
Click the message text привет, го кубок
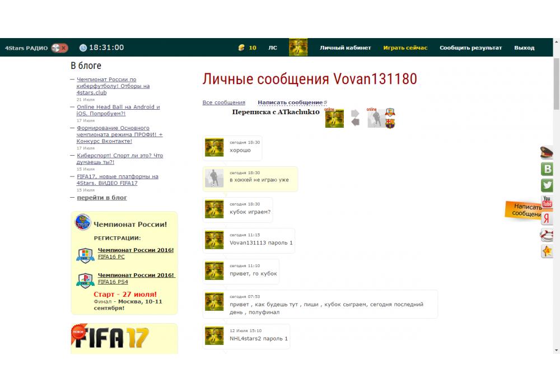(x=253, y=274)
